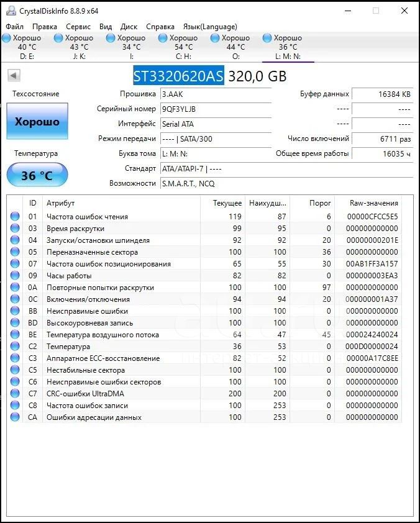Viewport: 420px width, 523px height.
Task: Click status orb for attribute 01 row
Action: (x=15, y=217)
